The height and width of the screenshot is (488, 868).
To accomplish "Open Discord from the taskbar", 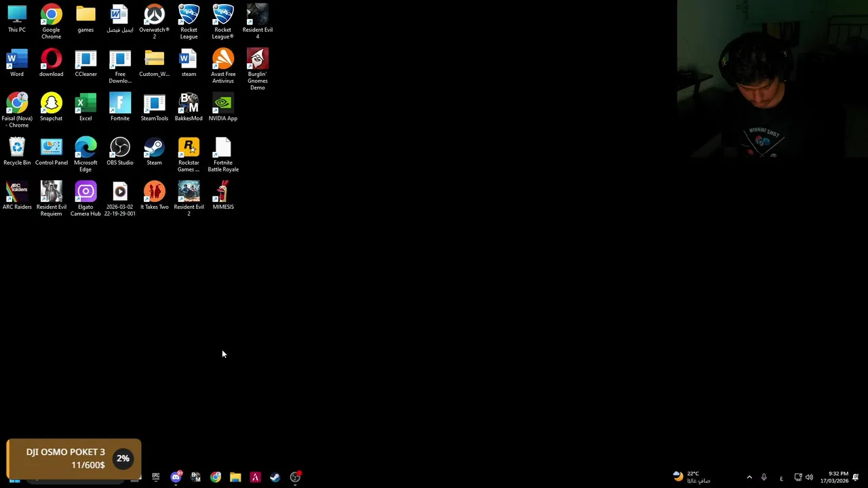I will (176, 477).
